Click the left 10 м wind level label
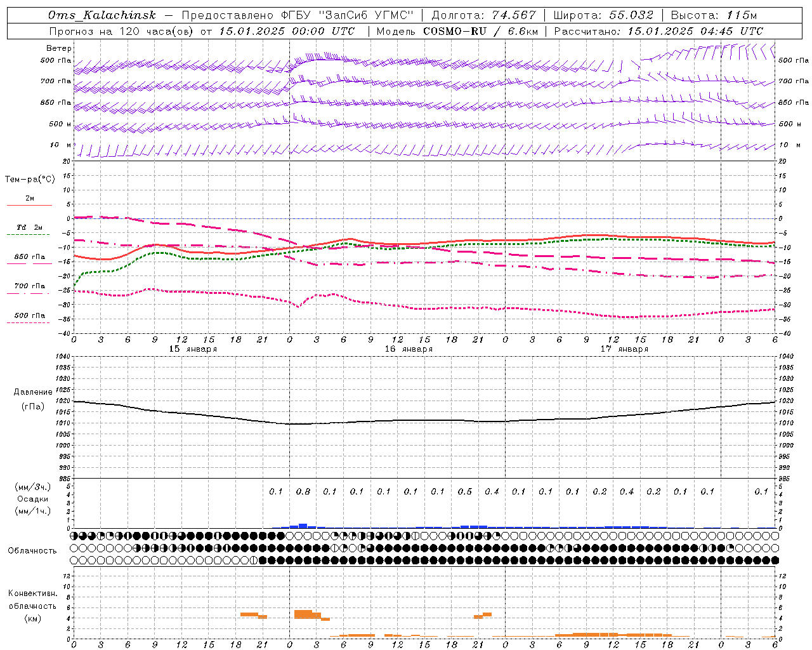Image resolution: width=812 pixels, height=650 pixels. coord(61,145)
